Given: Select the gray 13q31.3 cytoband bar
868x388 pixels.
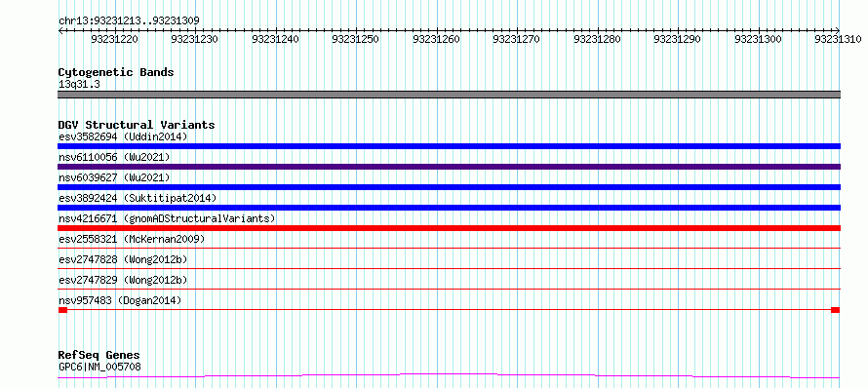Looking at the screenshot, I should click(x=450, y=95).
